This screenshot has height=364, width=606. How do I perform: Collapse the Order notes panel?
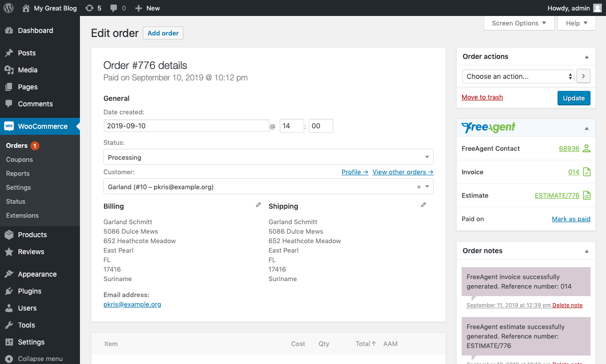click(x=587, y=251)
